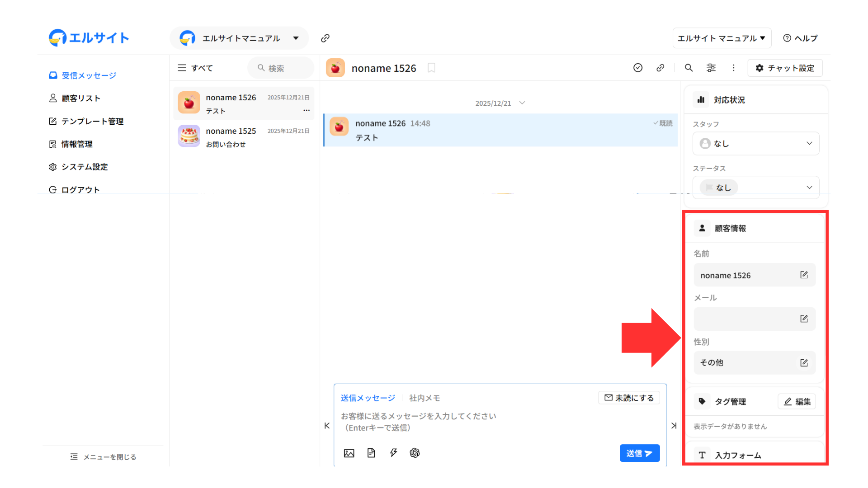The height and width of the screenshot is (488, 868).
Task: Open チャット設定 button
Action: 785,68
